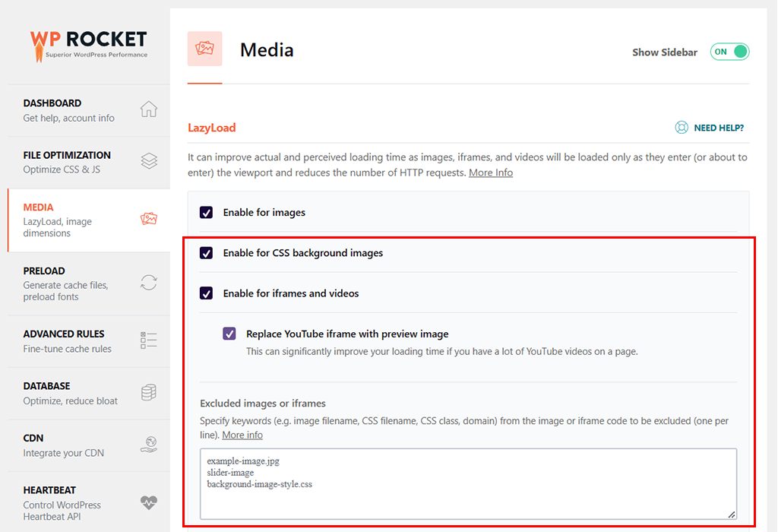Viewport: 778px width, 532px height.
Task: Go to the Preload section
Action: pos(89,283)
